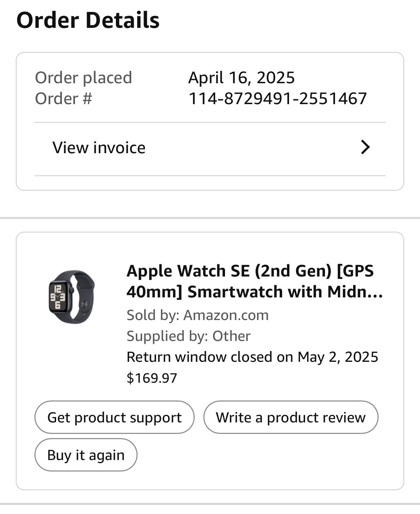The height and width of the screenshot is (514, 420).
Task: Open the View invoice link
Action: coord(99,148)
